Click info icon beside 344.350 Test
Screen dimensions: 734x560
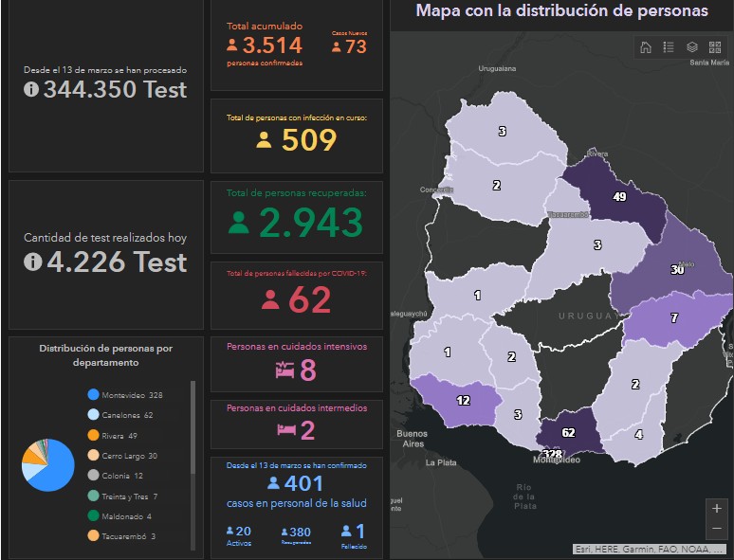click(31, 89)
